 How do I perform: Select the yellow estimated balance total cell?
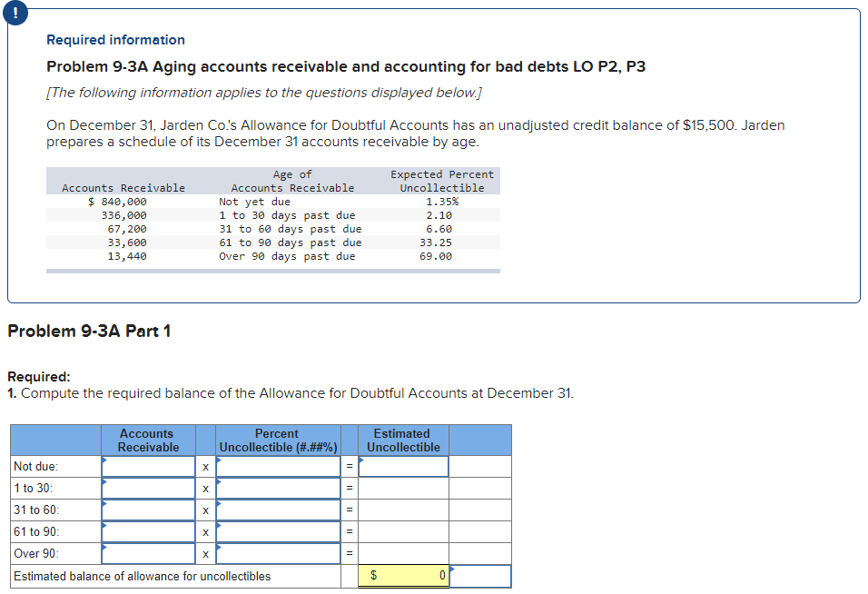point(403,575)
